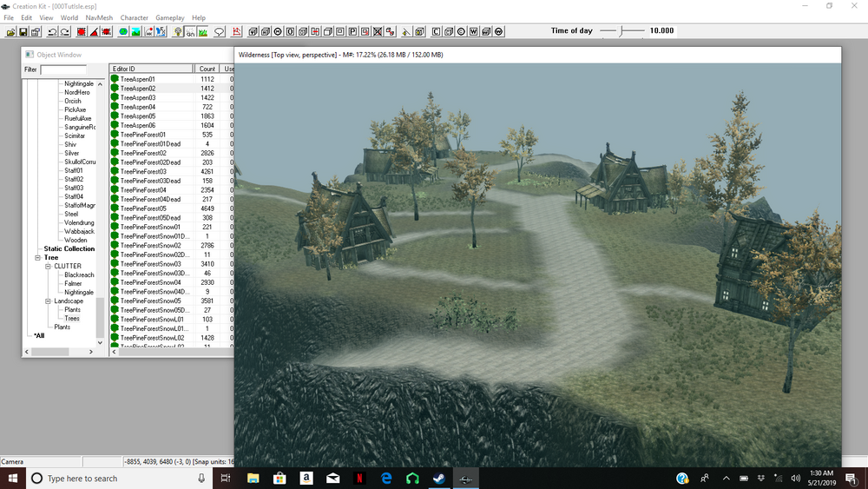Image resolution: width=868 pixels, height=489 pixels.
Task: Click the boxed O toolbar icon
Action: tap(290, 31)
